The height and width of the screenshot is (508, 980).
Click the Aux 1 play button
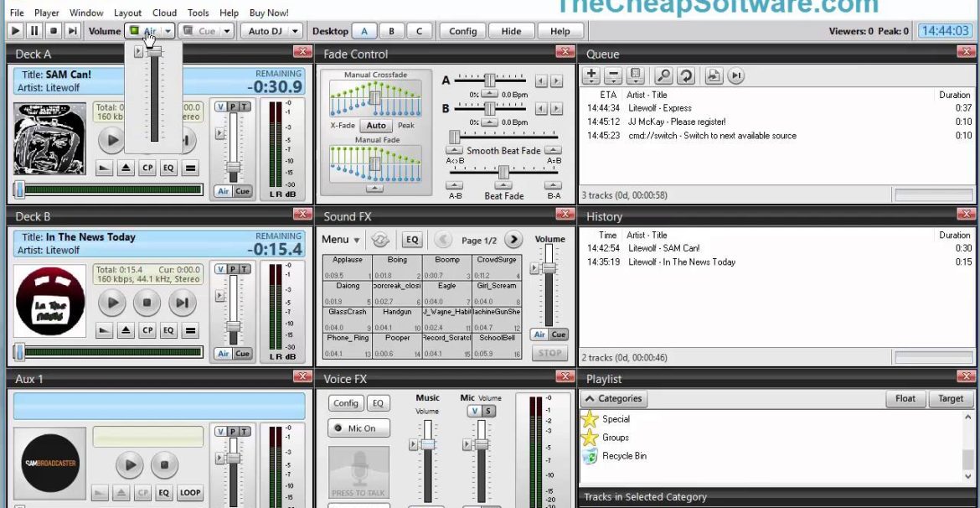pos(130,465)
